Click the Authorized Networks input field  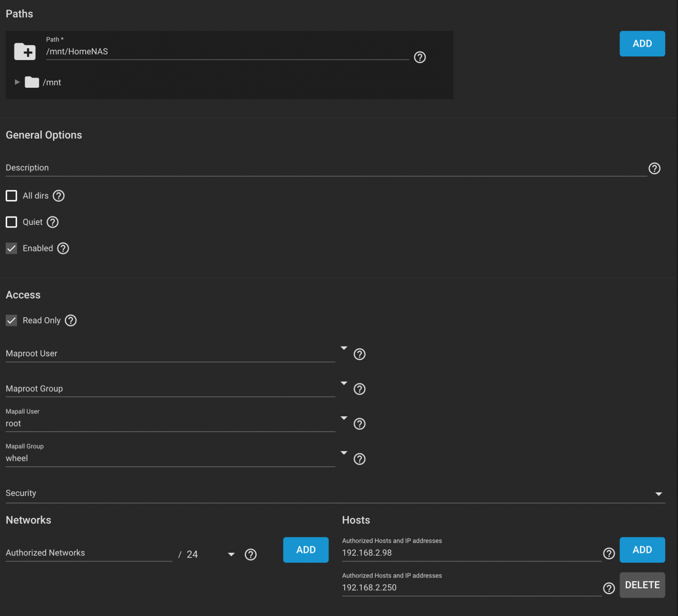pos(89,553)
